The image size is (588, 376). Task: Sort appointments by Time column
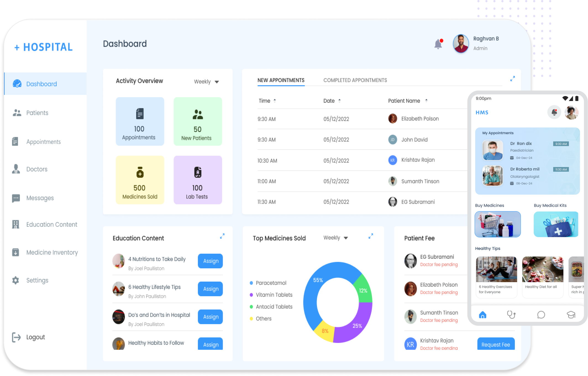point(274,101)
